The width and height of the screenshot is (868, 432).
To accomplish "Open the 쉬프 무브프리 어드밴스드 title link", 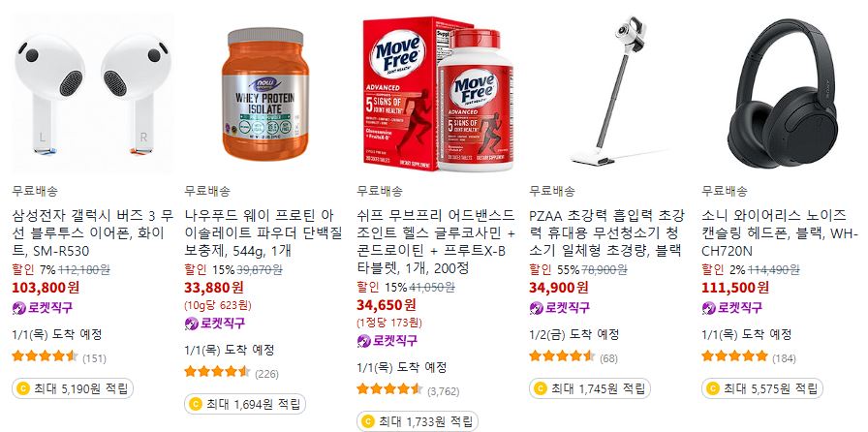I will tap(436, 241).
